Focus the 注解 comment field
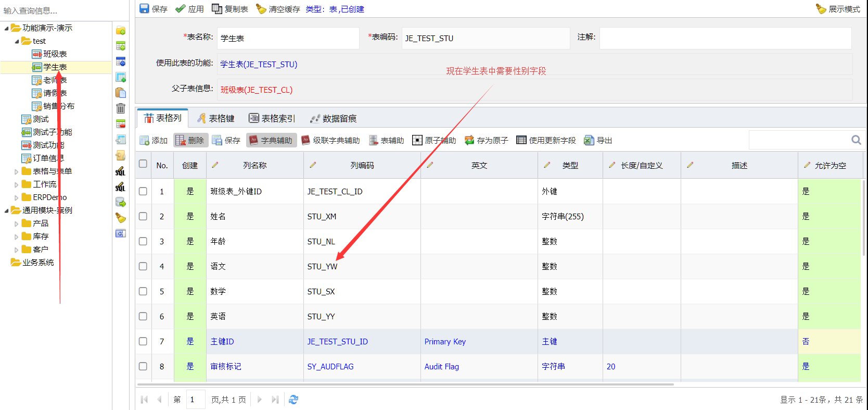The width and height of the screenshot is (868, 410). 725,38
